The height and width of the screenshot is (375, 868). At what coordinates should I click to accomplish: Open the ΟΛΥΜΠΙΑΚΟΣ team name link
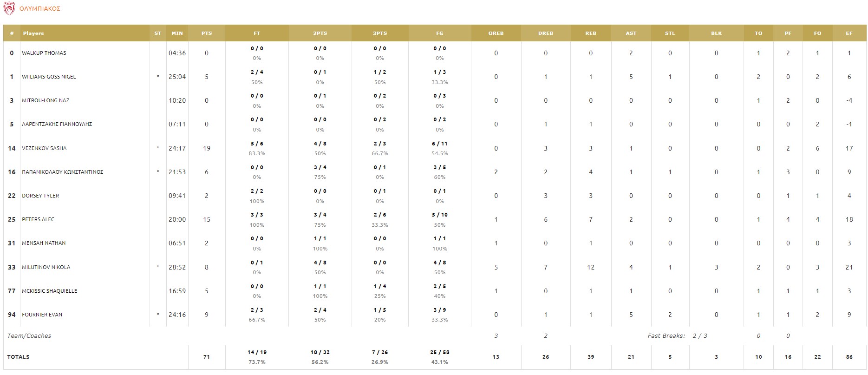click(40, 9)
